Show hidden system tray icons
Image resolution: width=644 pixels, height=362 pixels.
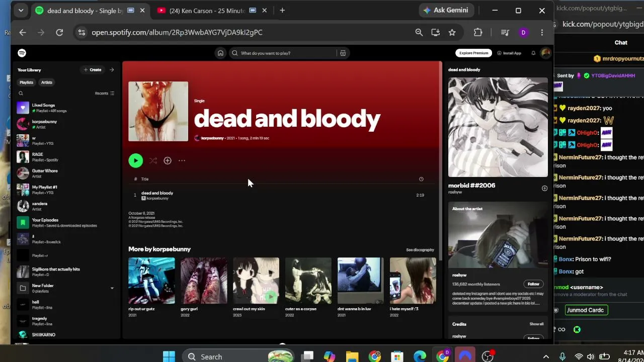pos(546,356)
